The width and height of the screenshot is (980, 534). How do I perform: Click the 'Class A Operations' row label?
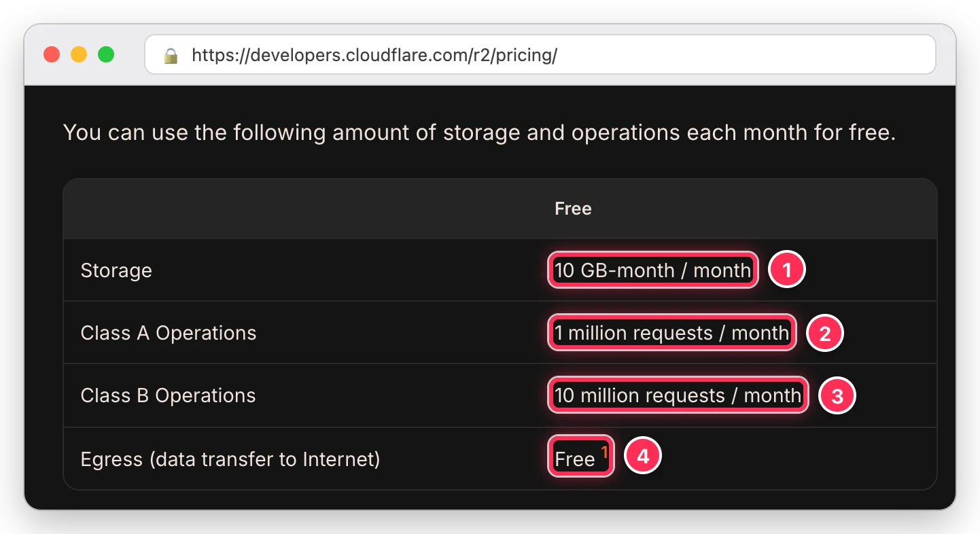169,333
